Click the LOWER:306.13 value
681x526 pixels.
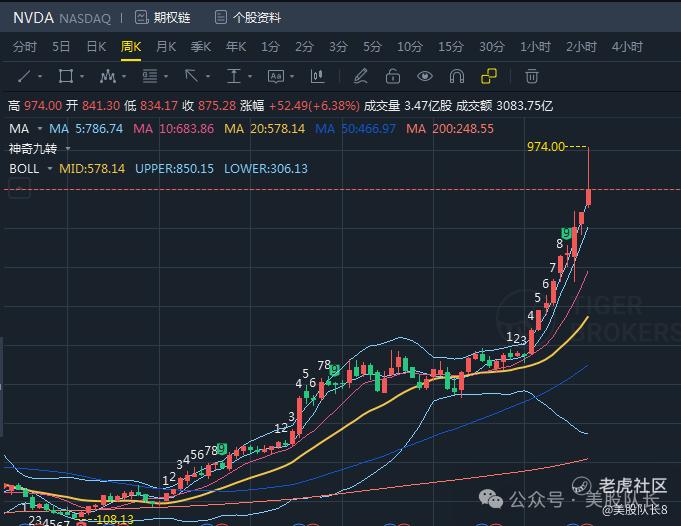click(266, 169)
